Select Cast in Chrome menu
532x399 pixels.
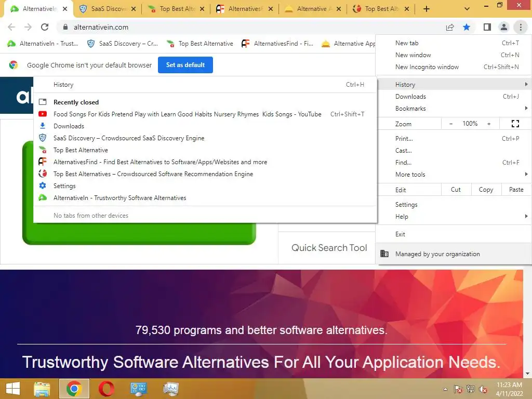pyautogui.click(x=454, y=150)
